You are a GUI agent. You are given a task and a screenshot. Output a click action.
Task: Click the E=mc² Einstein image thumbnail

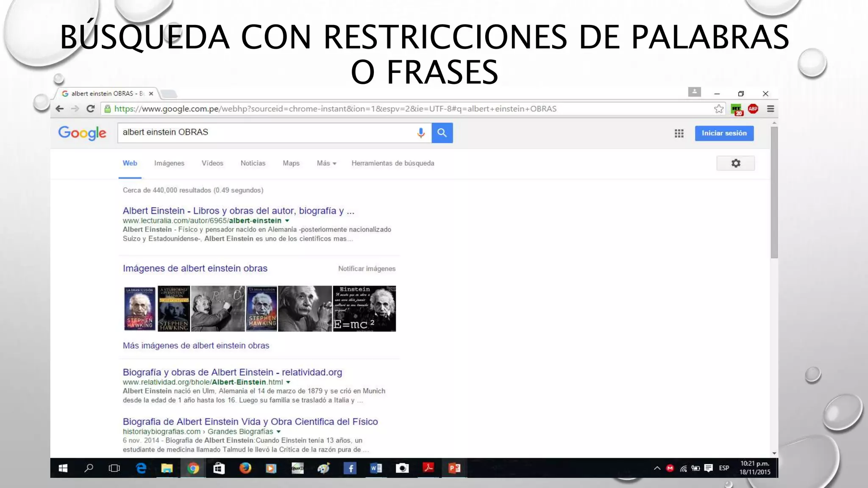(x=364, y=308)
